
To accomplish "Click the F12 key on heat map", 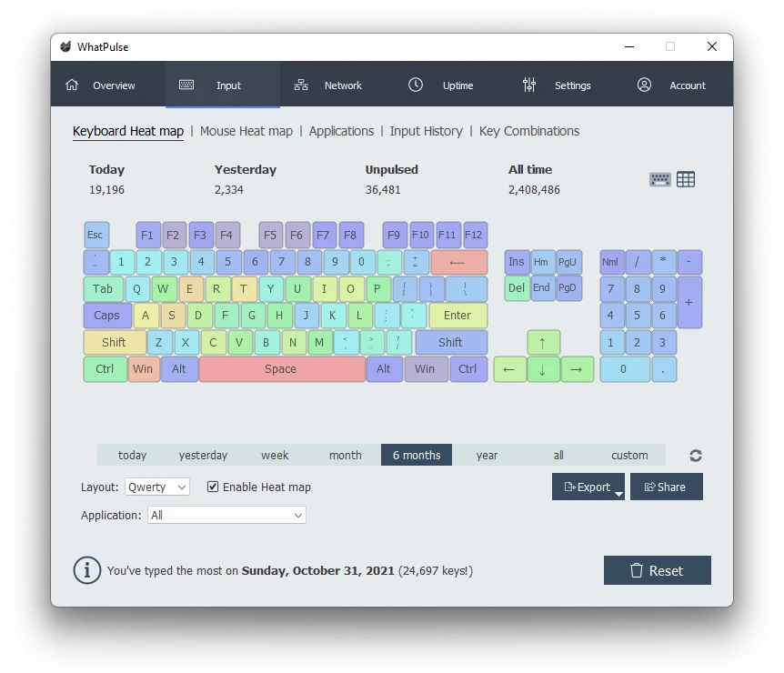I will [x=475, y=235].
